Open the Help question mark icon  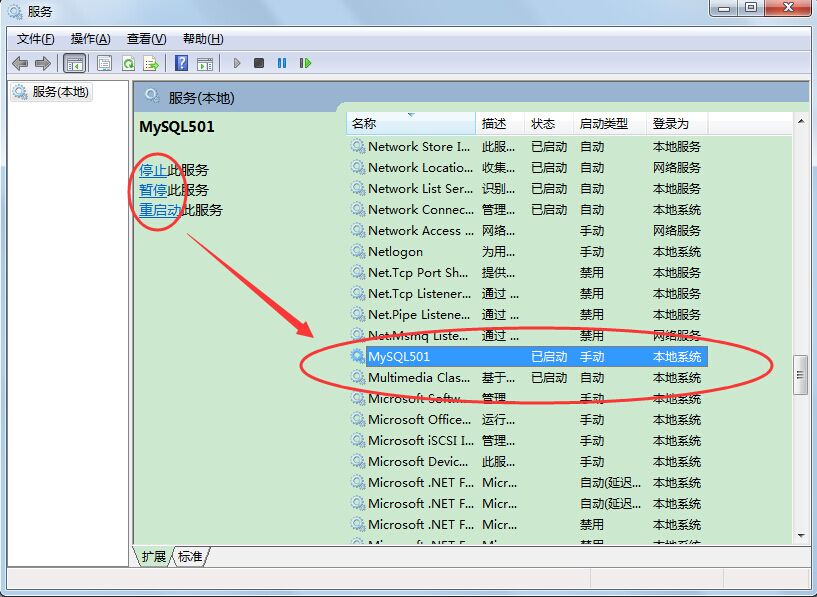[x=181, y=64]
